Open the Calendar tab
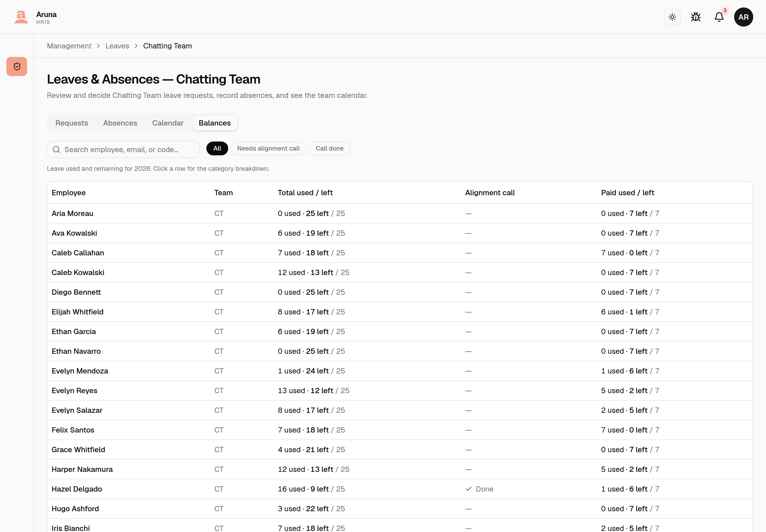The image size is (766, 532). (168, 123)
